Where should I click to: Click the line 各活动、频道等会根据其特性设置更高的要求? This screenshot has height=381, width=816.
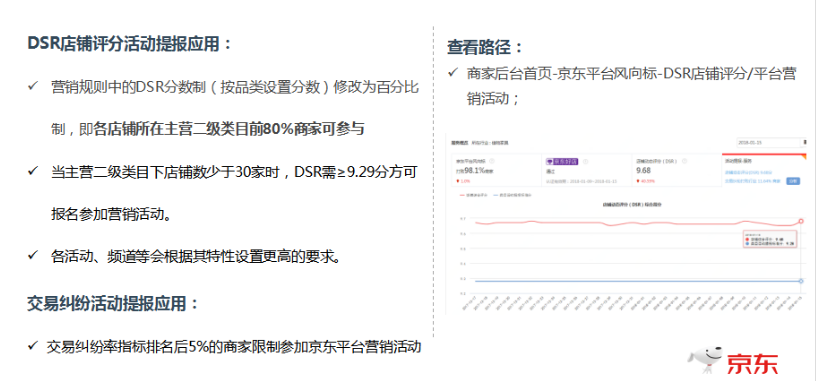point(197,257)
